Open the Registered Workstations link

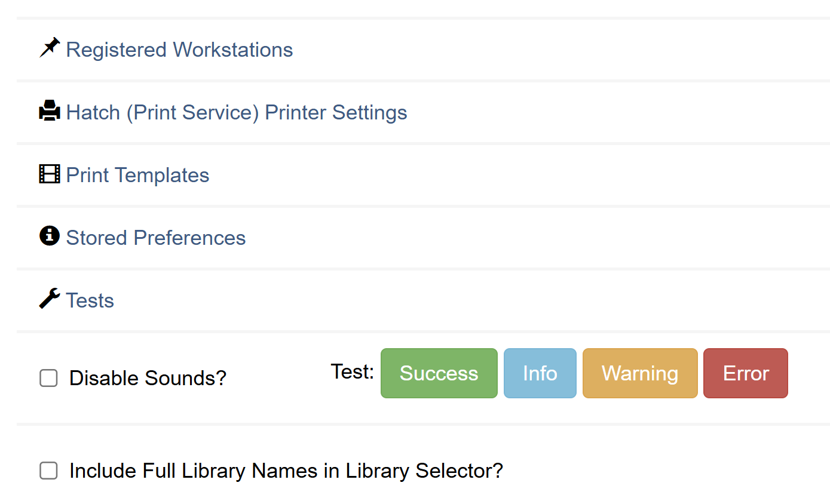179,50
